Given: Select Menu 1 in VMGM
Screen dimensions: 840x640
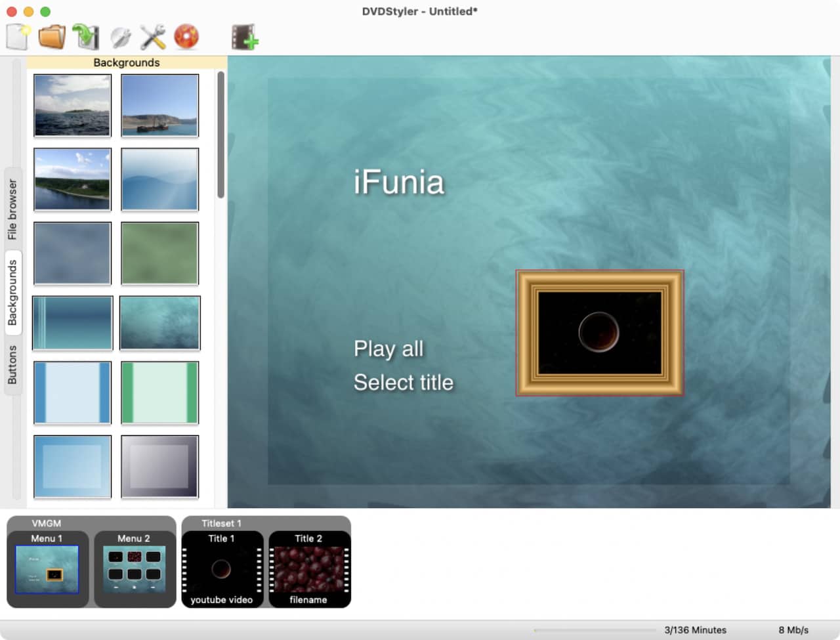Looking at the screenshot, I should pos(47,570).
